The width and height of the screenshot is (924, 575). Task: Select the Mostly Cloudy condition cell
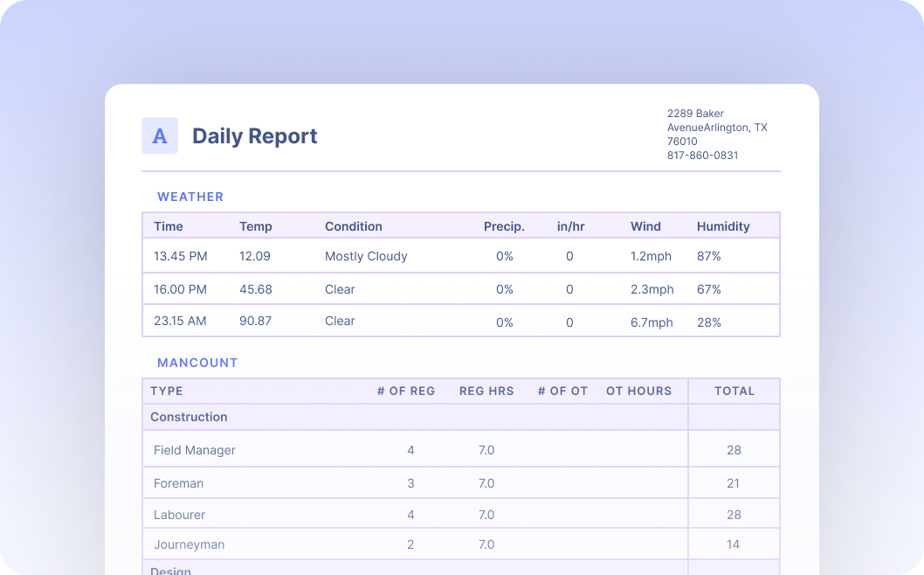coord(366,256)
